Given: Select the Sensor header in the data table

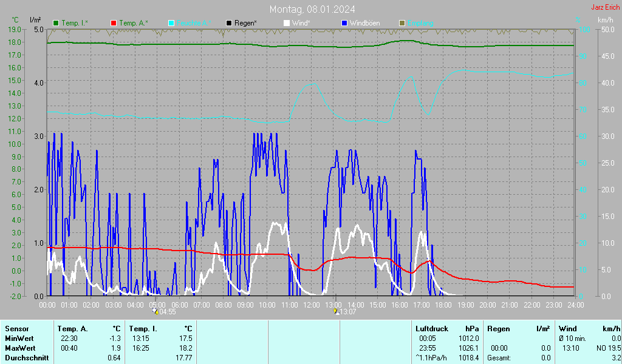Looking at the screenshot, I should tap(16, 328).
